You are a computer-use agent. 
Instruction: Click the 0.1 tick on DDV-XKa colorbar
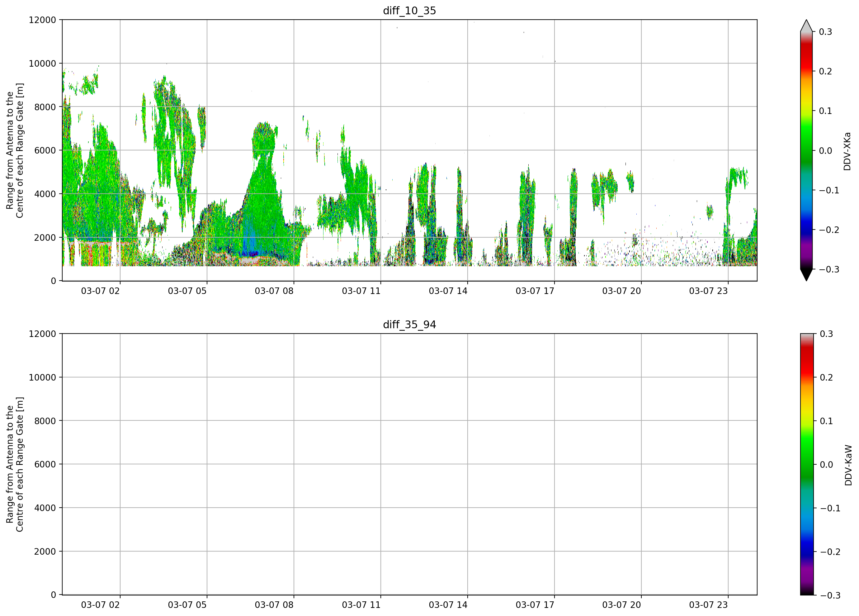(826, 111)
